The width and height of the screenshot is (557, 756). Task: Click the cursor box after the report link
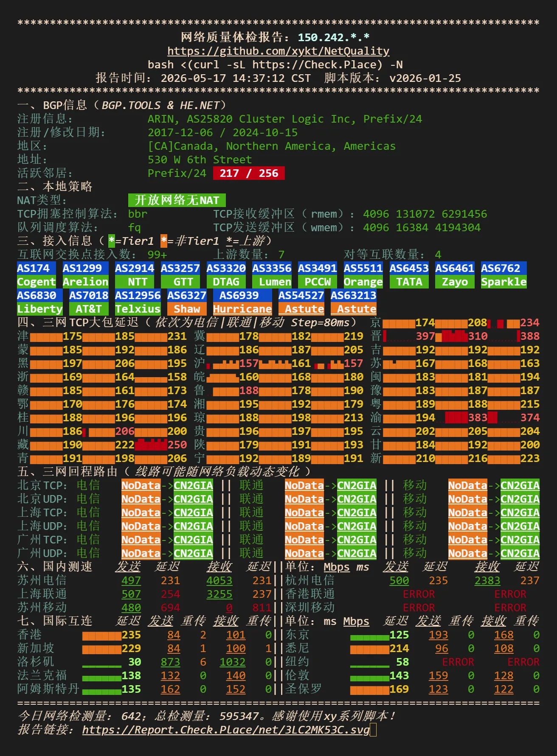point(373,730)
